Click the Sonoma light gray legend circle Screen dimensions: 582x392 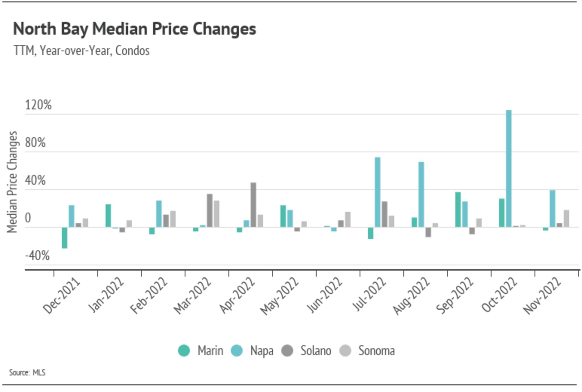click(x=345, y=351)
